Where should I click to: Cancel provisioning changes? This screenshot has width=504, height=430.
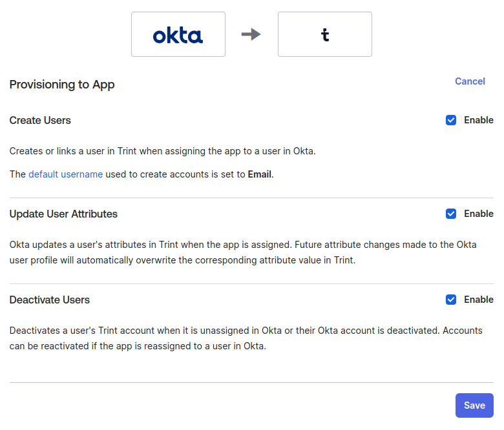point(470,81)
